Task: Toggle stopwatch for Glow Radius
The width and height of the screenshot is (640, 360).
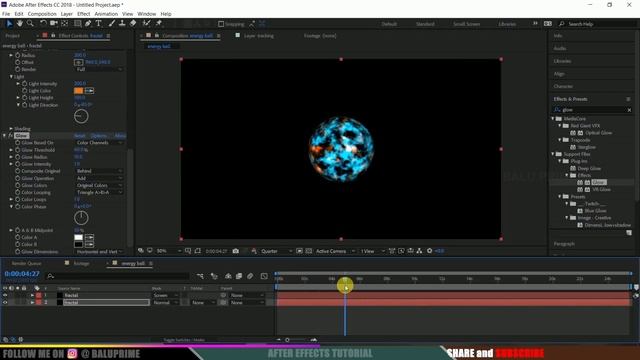Action: point(18,157)
